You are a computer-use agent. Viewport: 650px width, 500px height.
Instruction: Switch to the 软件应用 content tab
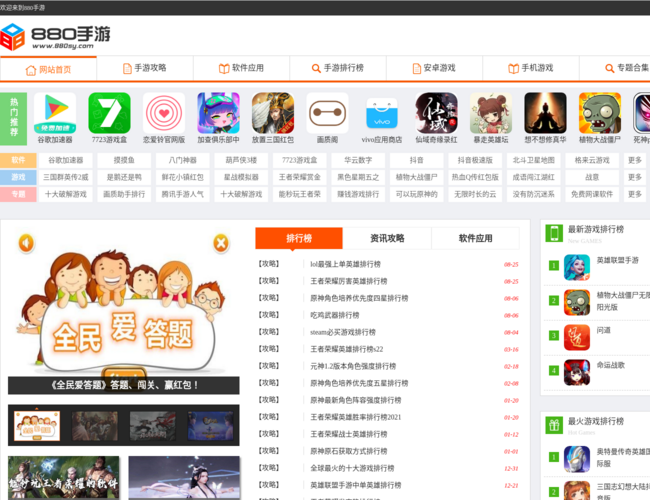tap(475, 239)
